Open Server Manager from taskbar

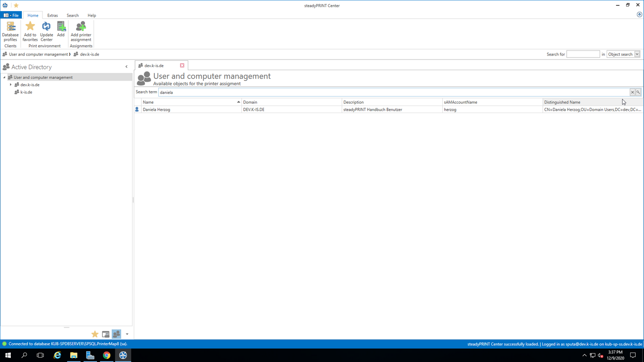pyautogui.click(x=90, y=355)
